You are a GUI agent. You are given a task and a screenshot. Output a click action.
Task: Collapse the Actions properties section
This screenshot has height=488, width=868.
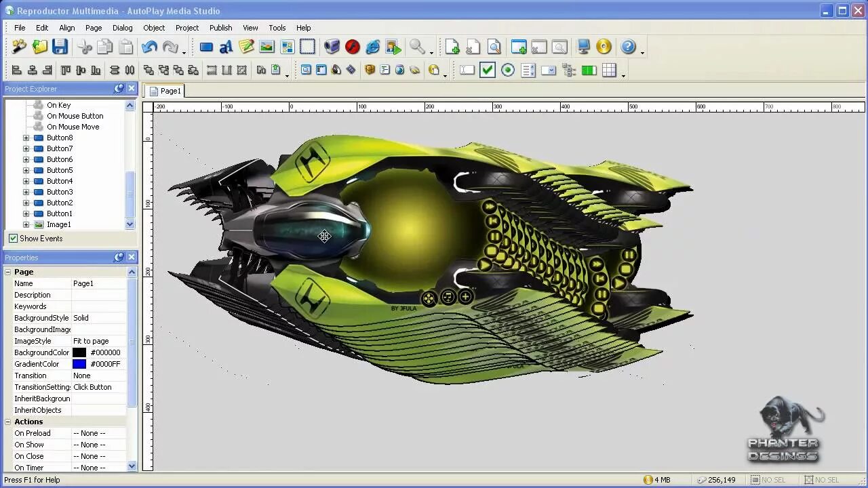[8, 422]
